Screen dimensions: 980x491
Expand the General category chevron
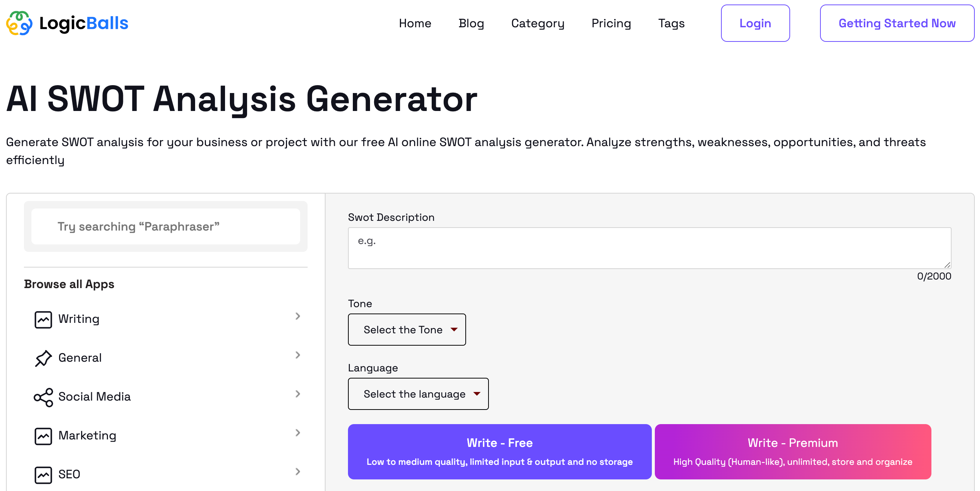[298, 355]
